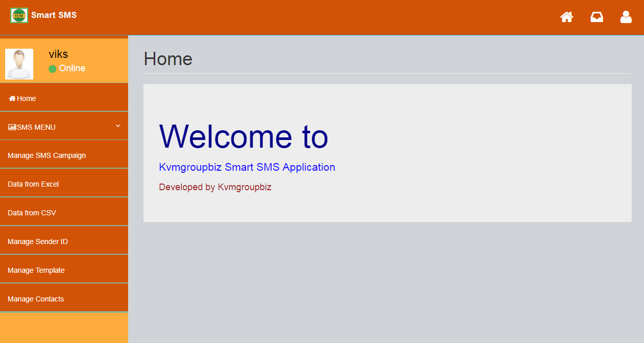Open Manage Template
Screen dimensions: 644x343
click(64, 270)
